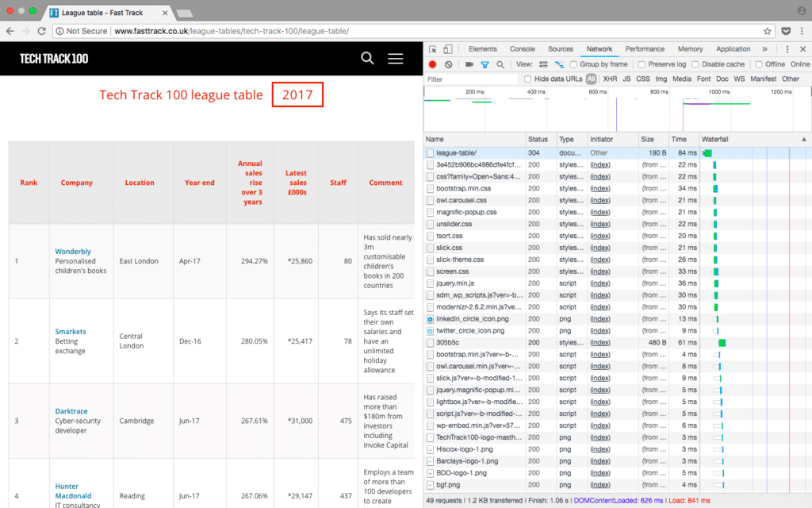Toggle the overview waterfall view icon
812x508 pixels.
[x=559, y=64]
